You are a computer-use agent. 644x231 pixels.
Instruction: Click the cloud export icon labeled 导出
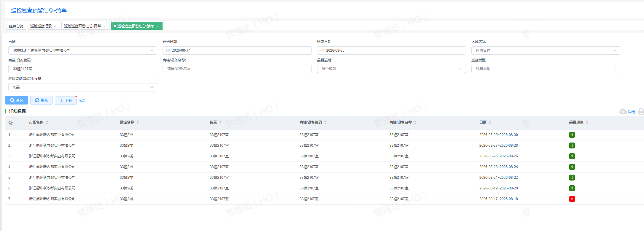tap(627, 112)
